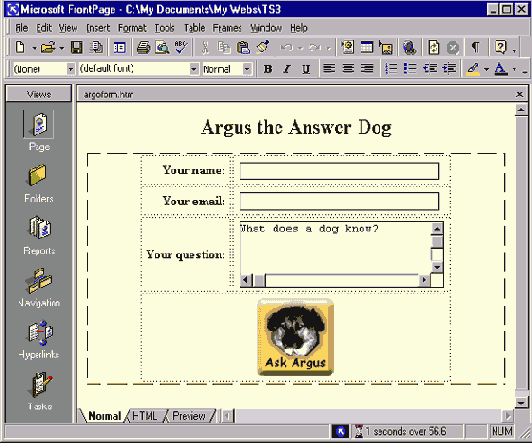Click the Your name text field
This screenshot has height=443, width=532.
click(339, 171)
